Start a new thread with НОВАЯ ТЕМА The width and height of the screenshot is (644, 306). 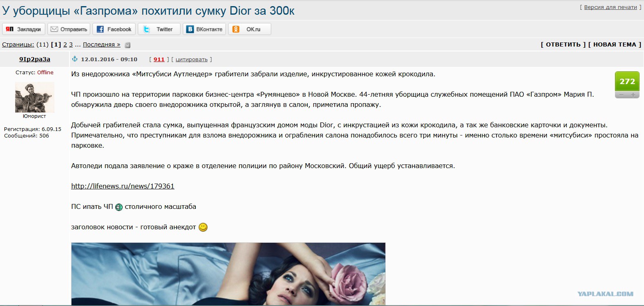coord(615,44)
